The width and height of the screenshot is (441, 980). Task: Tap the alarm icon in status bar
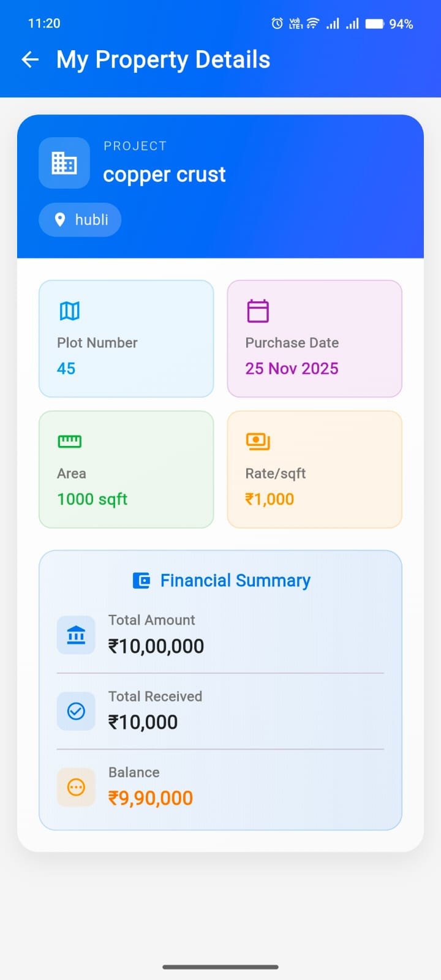click(x=277, y=24)
